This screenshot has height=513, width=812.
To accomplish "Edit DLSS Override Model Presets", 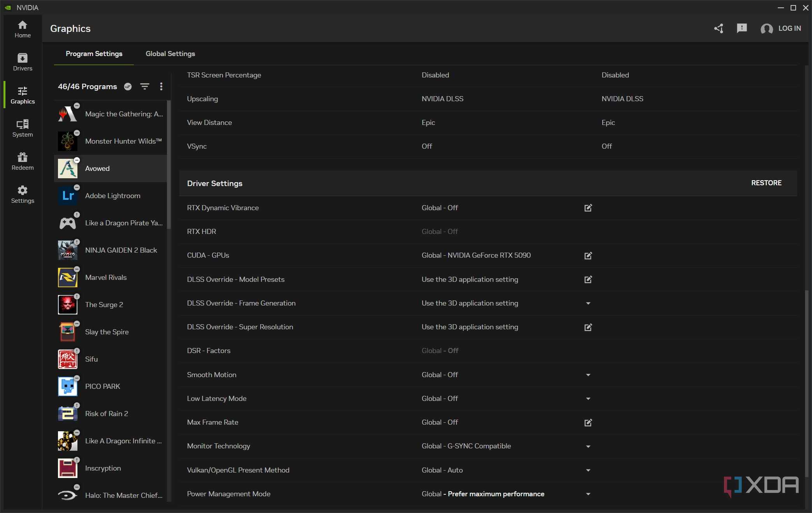I will [x=588, y=279].
